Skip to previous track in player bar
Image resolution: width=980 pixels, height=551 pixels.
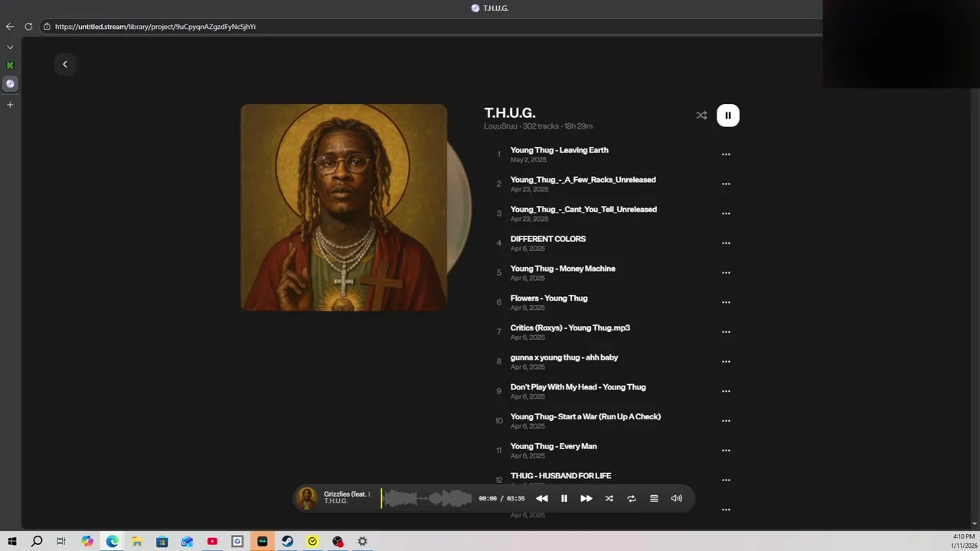[541, 498]
